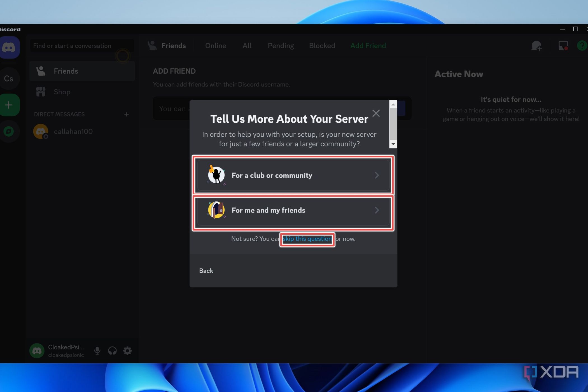Screen dimensions: 588x392
Task: Click the skip this question link
Action: click(307, 239)
